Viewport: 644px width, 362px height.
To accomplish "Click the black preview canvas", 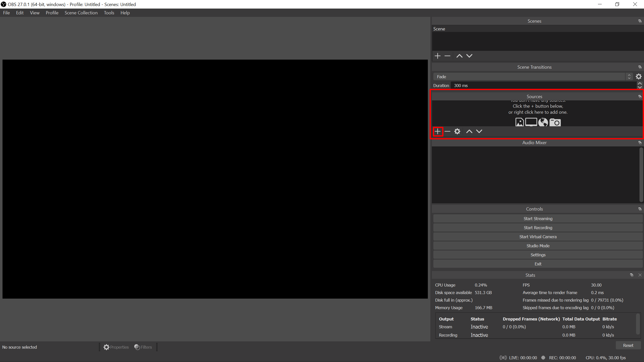I will pos(215,179).
